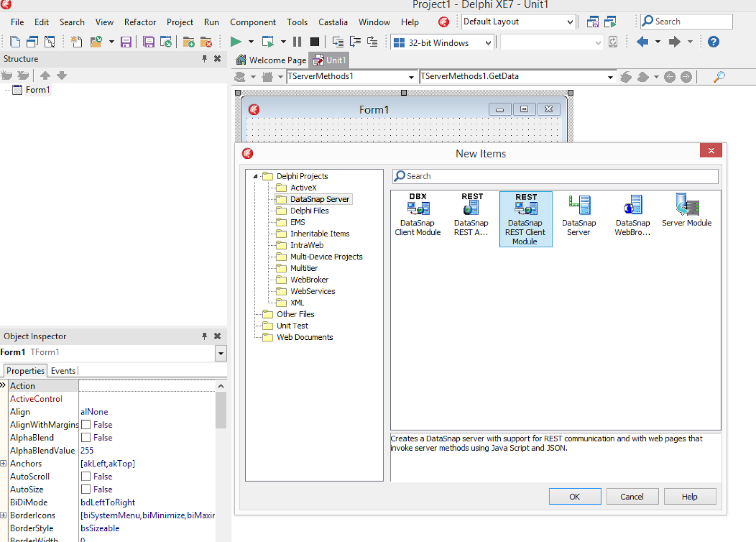Open Object Inspector component dropdown

pos(221,353)
